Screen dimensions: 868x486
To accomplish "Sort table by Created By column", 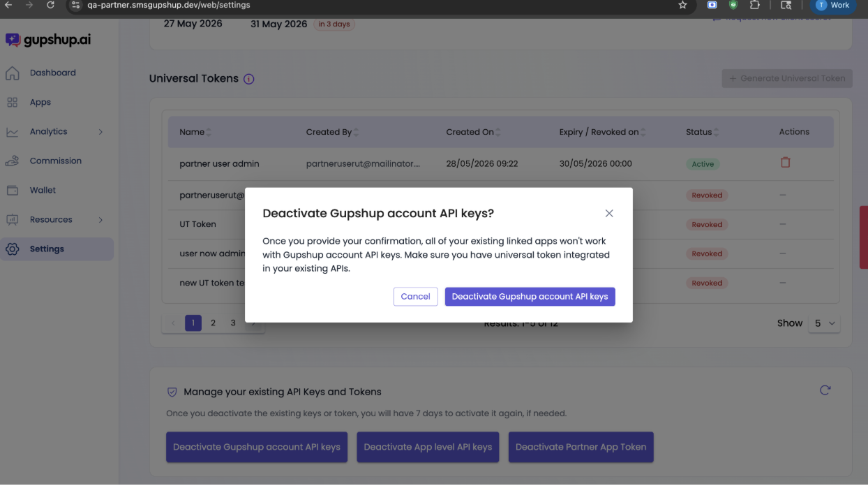I will [x=356, y=132].
